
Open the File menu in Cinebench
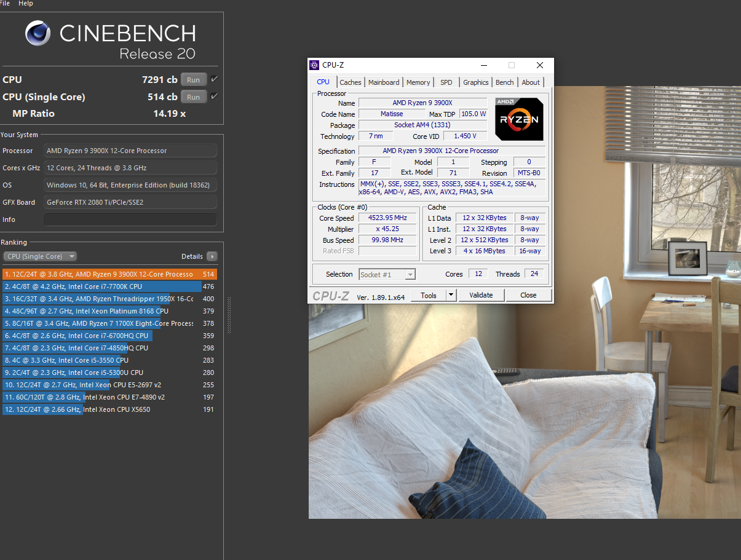5,3
